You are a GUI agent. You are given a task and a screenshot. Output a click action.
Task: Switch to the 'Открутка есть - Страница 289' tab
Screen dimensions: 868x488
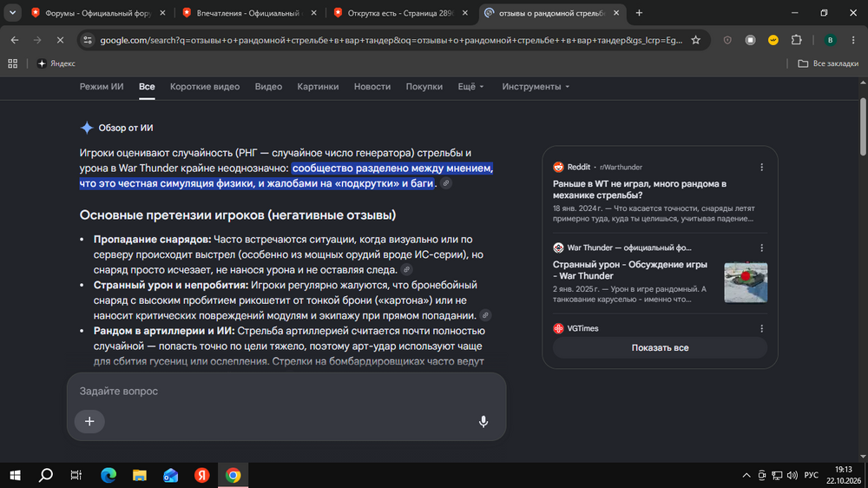pyautogui.click(x=398, y=13)
